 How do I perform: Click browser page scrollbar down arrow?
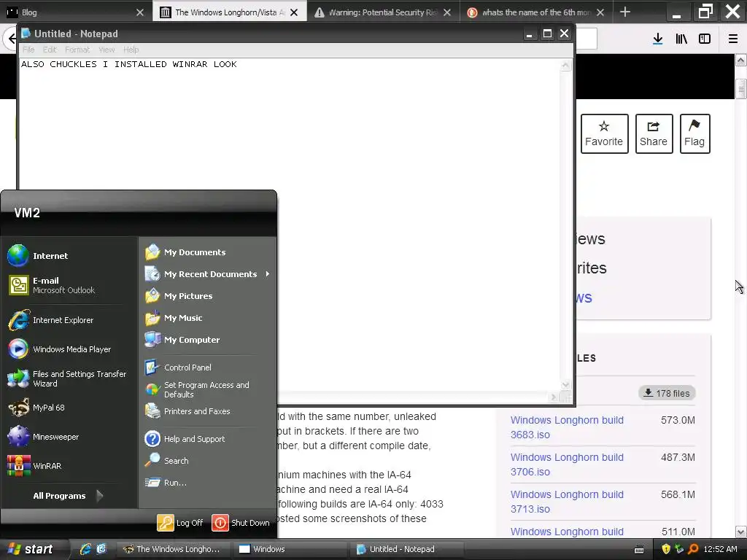click(741, 532)
